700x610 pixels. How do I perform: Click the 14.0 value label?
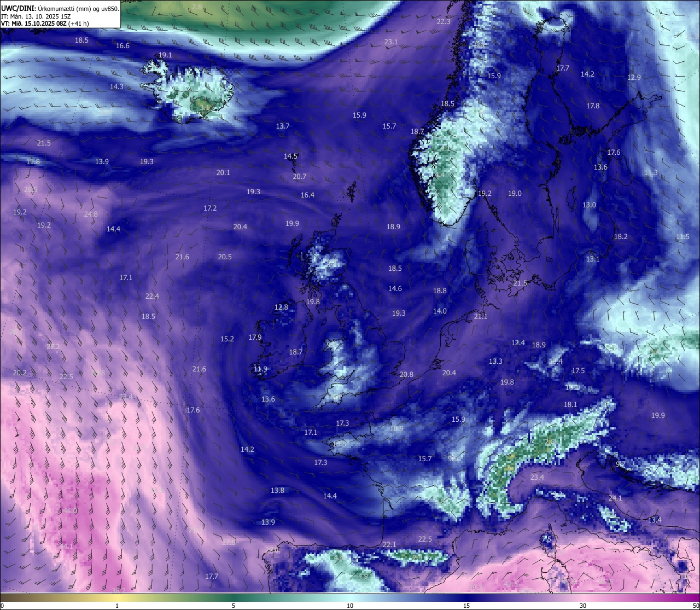(x=440, y=311)
